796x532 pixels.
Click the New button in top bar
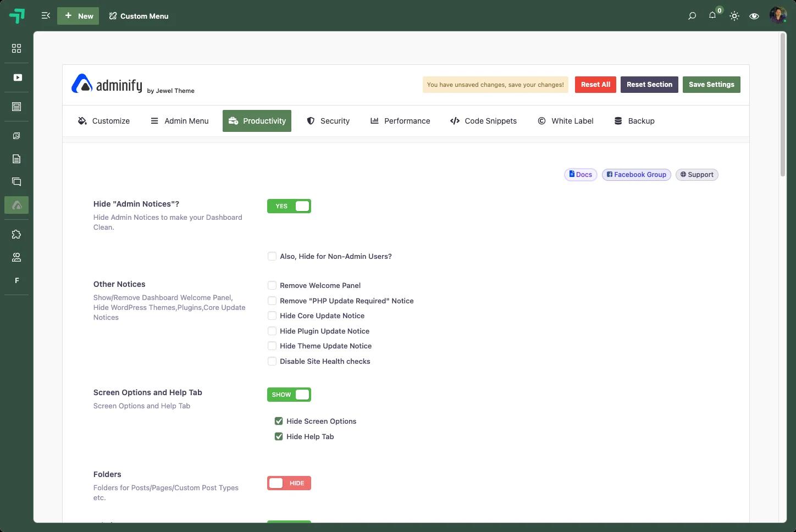point(78,16)
